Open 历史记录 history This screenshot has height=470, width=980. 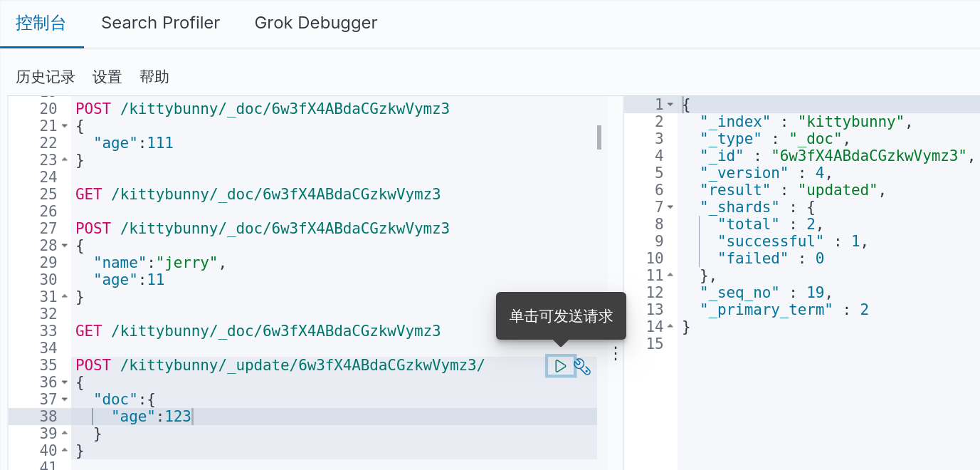(x=46, y=77)
